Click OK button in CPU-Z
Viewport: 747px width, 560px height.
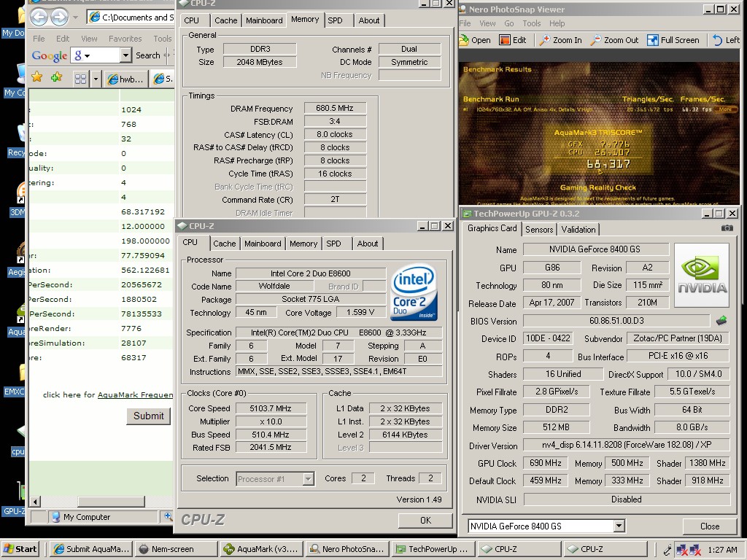[425, 521]
